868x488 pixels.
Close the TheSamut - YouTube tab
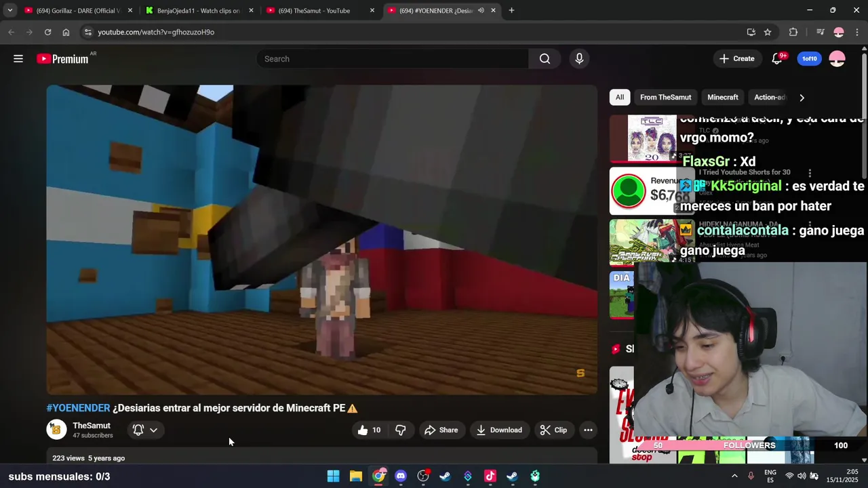(x=372, y=10)
